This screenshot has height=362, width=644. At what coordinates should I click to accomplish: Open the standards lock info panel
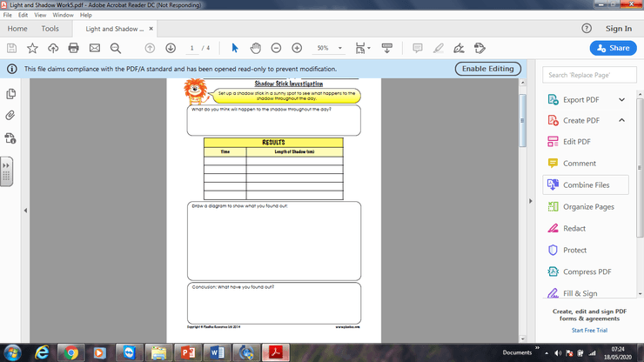[x=10, y=138]
